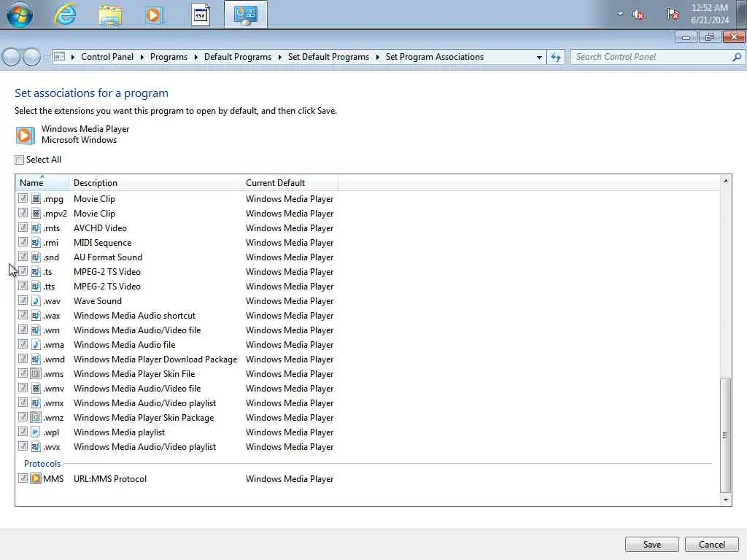The height and width of the screenshot is (560, 747).
Task: Click the list scrollbar down arrow
Action: [x=726, y=499]
